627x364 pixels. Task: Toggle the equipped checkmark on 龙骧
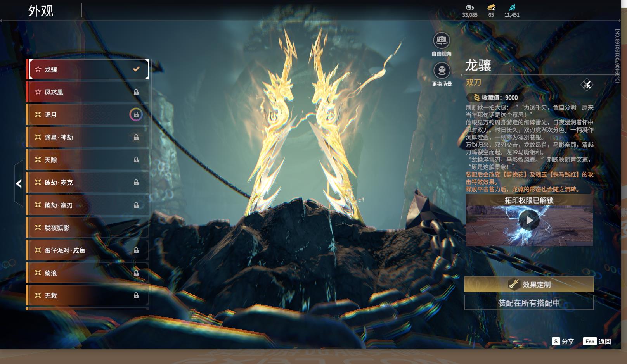tap(136, 69)
